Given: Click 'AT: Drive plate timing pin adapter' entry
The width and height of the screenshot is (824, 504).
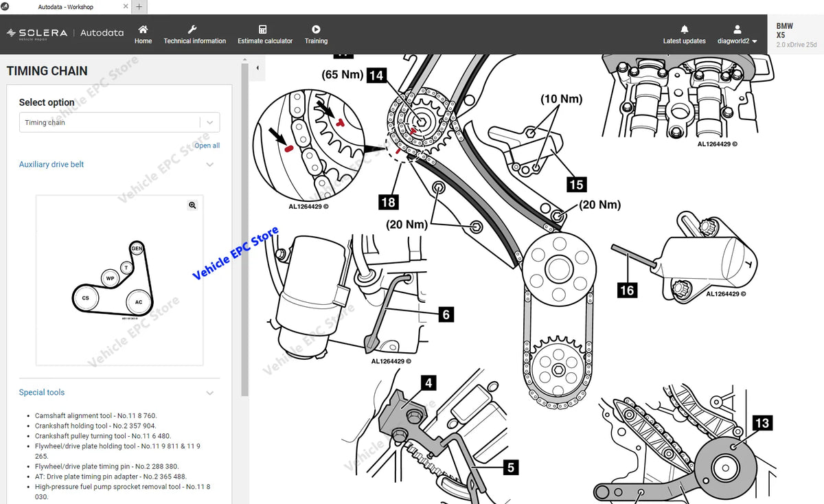Looking at the screenshot, I should (x=111, y=477).
